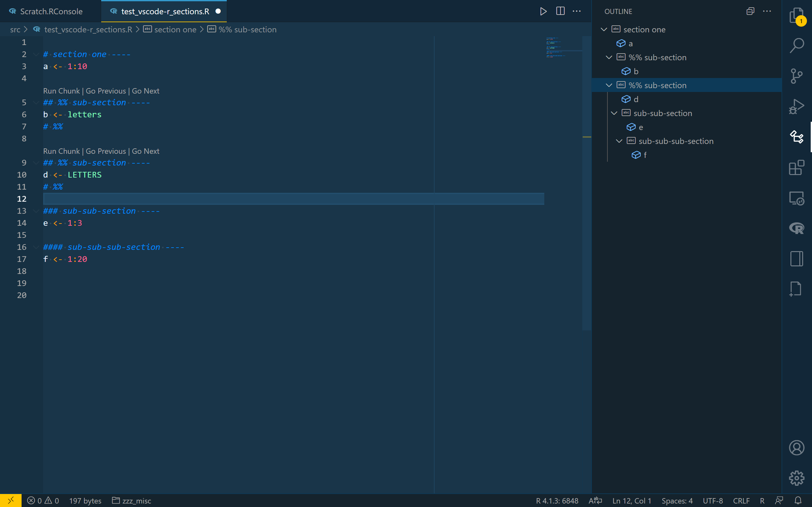The image size is (812, 507).
Task: Open Spaces: 4 indentation selector
Action: [677, 501]
